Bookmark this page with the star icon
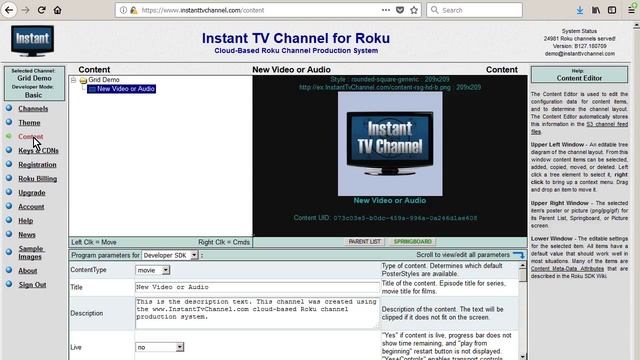Image resolution: width=640 pixels, height=360 pixels. [414, 10]
